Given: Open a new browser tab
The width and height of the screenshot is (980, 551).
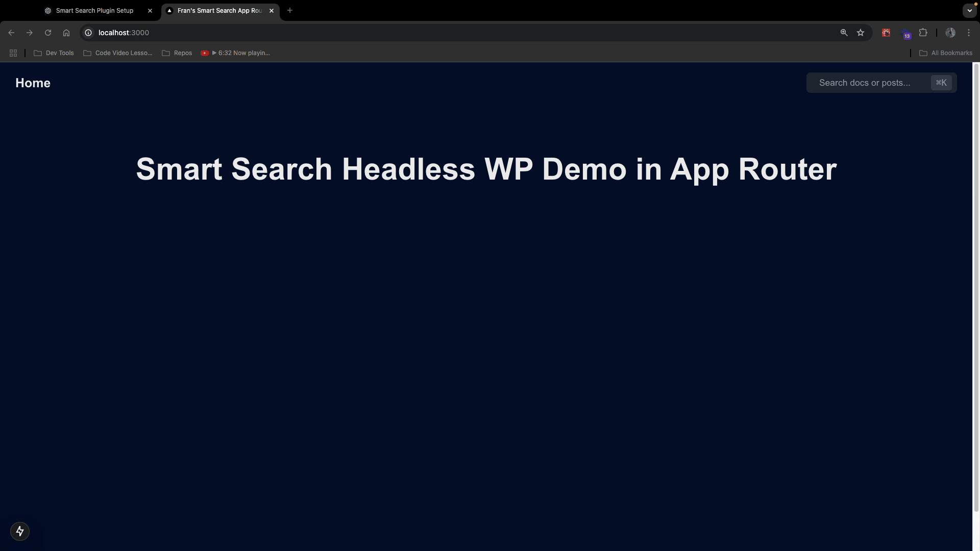Looking at the screenshot, I should click(x=290, y=10).
